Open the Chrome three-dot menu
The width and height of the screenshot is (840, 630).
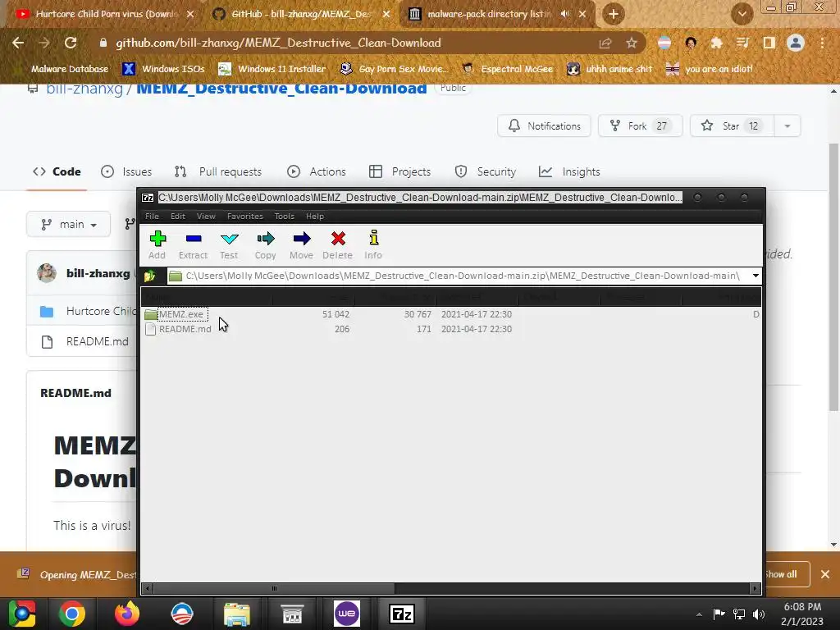coord(822,43)
